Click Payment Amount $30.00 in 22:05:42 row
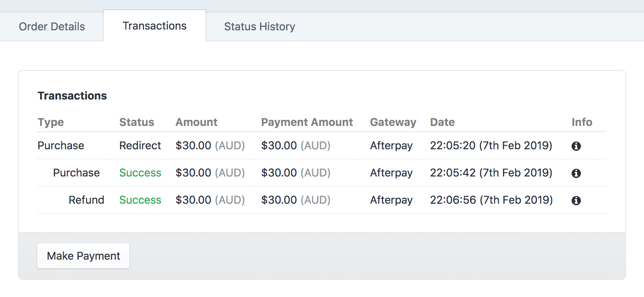The width and height of the screenshot is (644, 297). pyautogui.click(x=296, y=173)
